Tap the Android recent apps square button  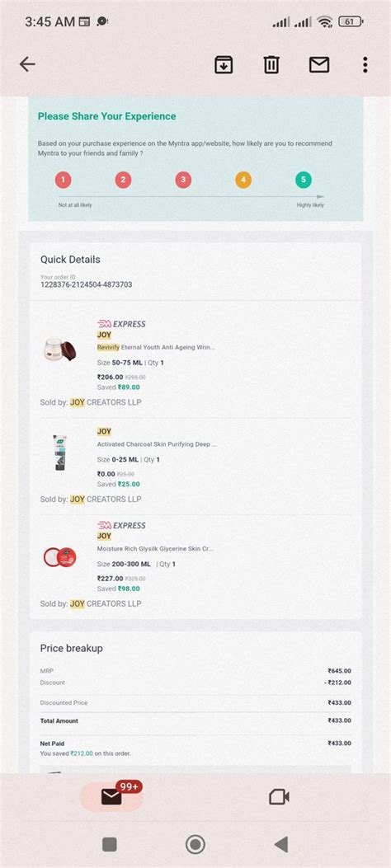[x=110, y=844]
